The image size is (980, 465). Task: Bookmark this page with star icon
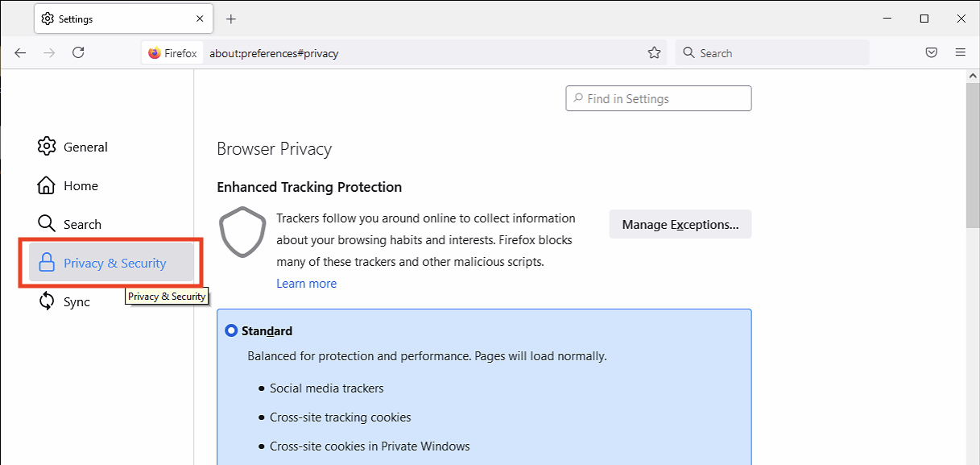654,53
